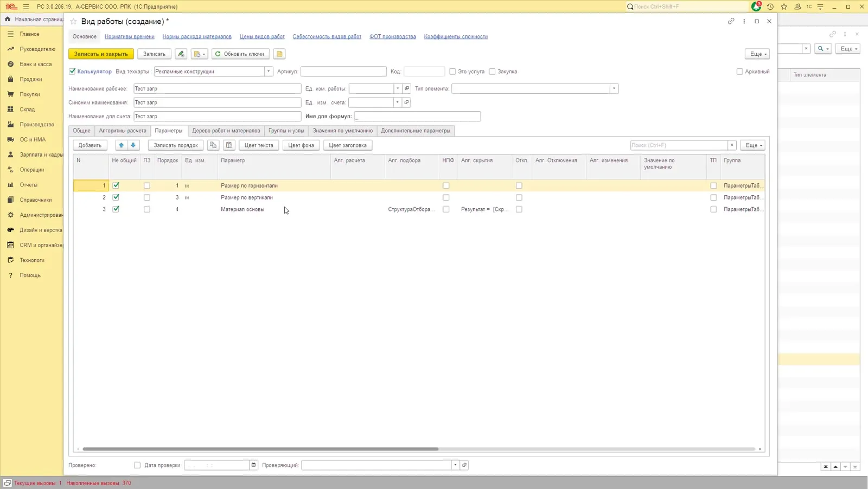Screen dimensions: 868x489
Task: Tick the Архивный checkbox
Action: (739, 72)
